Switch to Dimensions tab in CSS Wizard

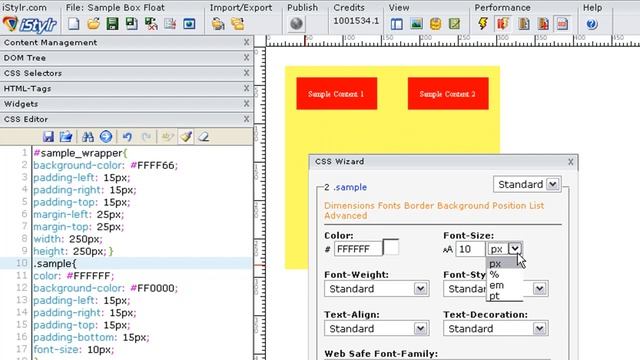349,206
